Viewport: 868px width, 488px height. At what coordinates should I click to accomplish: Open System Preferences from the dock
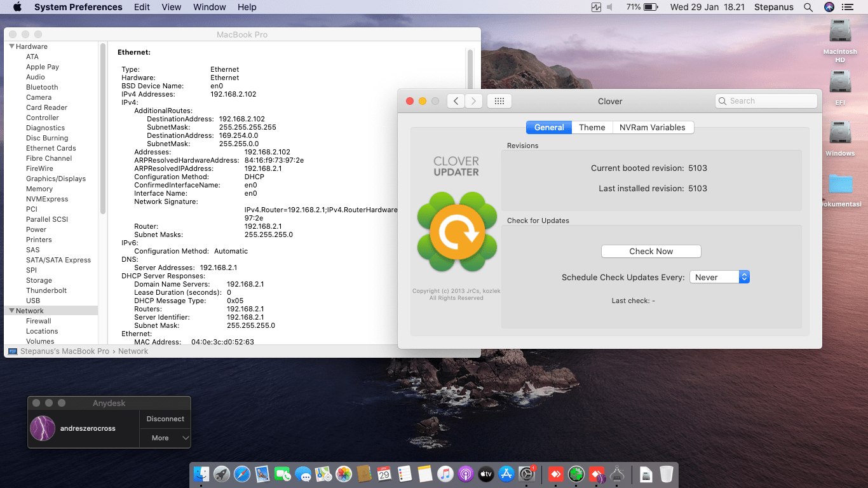pyautogui.click(x=526, y=474)
